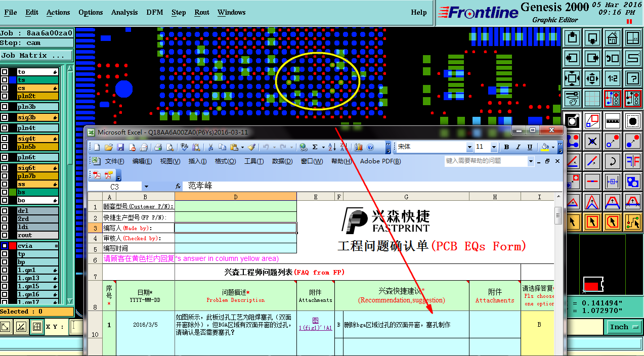Click the question mark help tool

[x=633, y=78]
